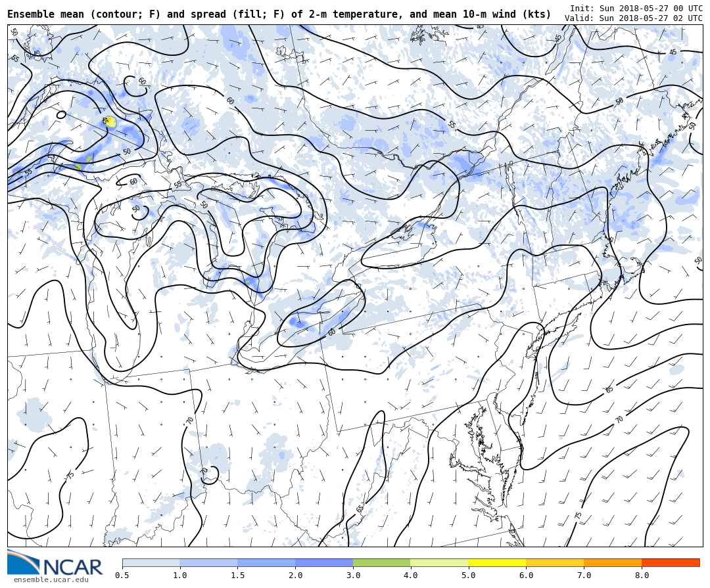Click the green 3.0 to 4.0 legend segment

coord(382,562)
